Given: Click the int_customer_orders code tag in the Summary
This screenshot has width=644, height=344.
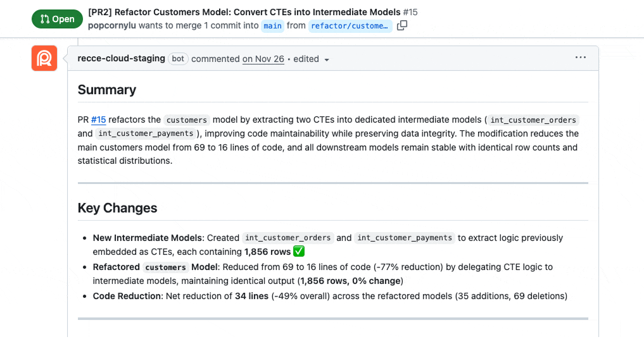Looking at the screenshot, I should coord(533,120).
